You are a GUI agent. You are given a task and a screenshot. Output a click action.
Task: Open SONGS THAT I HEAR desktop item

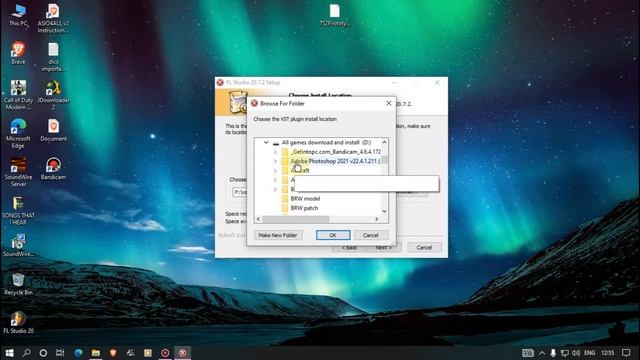(x=18, y=211)
